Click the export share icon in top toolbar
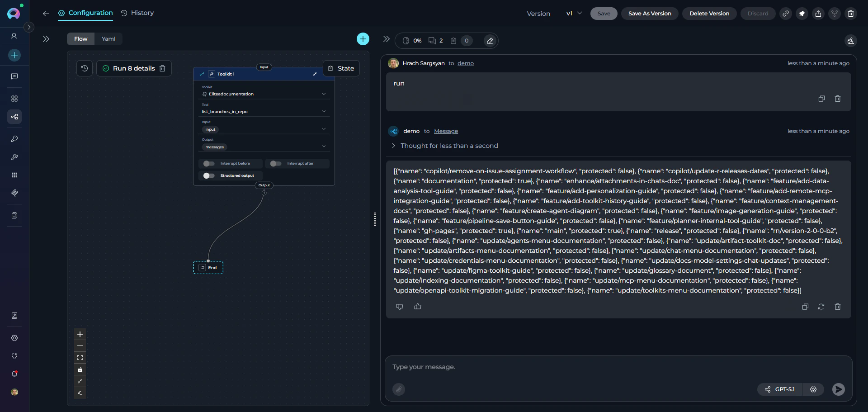This screenshot has width=868, height=412. click(818, 14)
